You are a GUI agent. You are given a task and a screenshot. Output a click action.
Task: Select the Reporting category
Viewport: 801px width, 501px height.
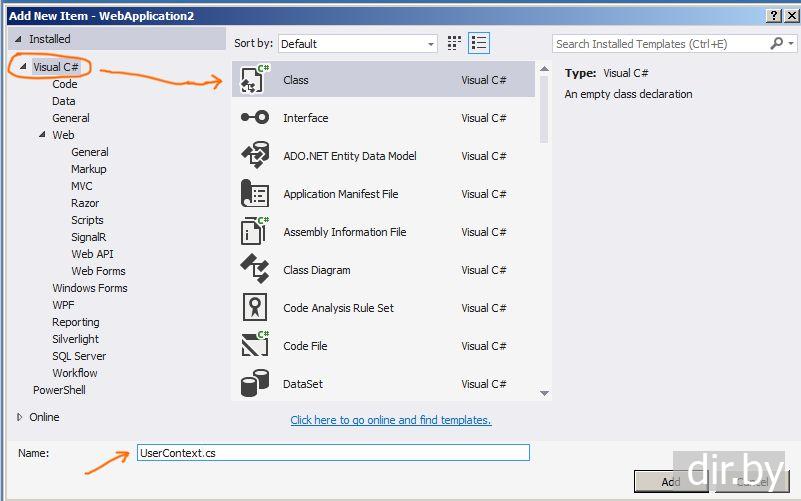coord(76,322)
